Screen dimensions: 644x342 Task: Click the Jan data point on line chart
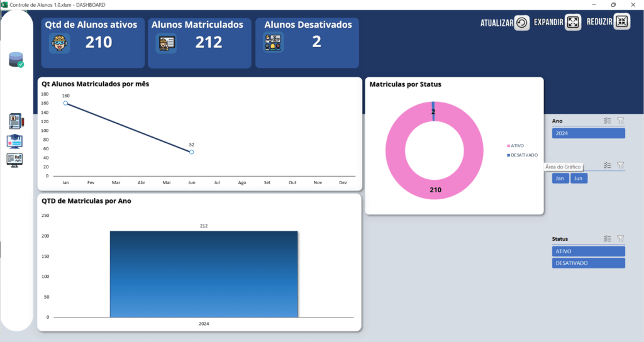click(65, 103)
